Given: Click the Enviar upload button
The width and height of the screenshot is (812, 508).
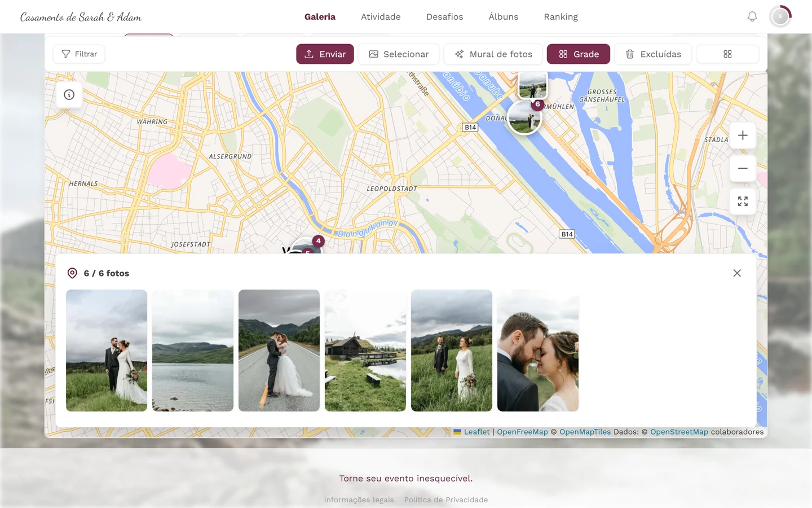Looking at the screenshot, I should (325, 54).
